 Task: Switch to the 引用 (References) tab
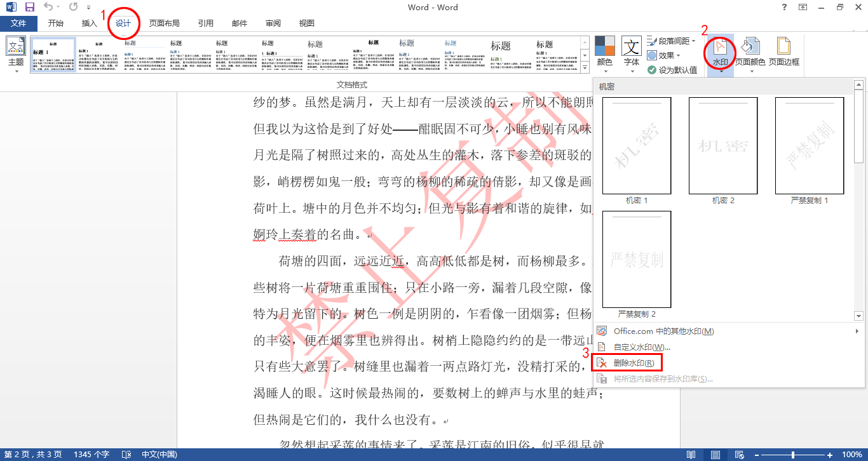pos(206,23)
